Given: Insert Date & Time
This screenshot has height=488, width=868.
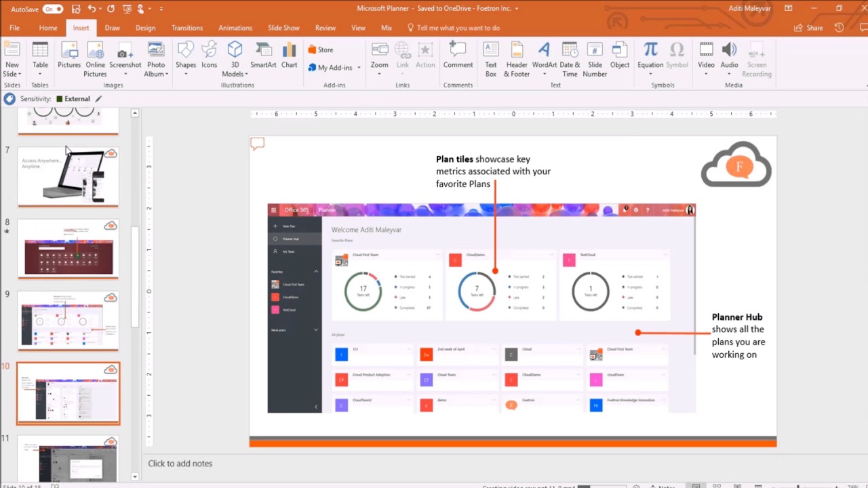Looking at the screenshot, I should (x=570, y=59).
